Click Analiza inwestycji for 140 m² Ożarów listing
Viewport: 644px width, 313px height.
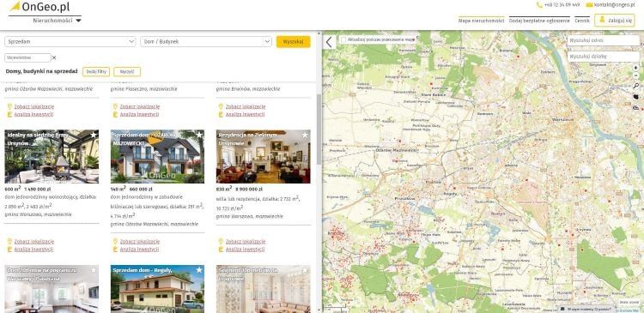click(x=140, y=250)
